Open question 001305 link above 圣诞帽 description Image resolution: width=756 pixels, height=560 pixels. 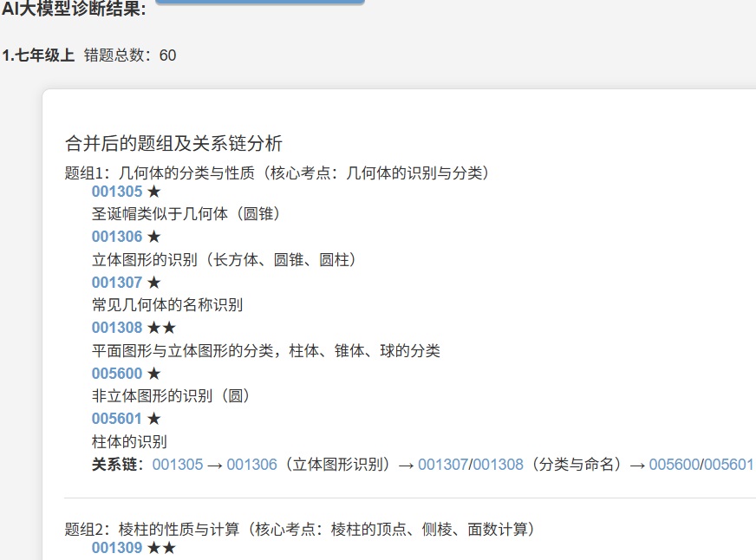(117, 192)
